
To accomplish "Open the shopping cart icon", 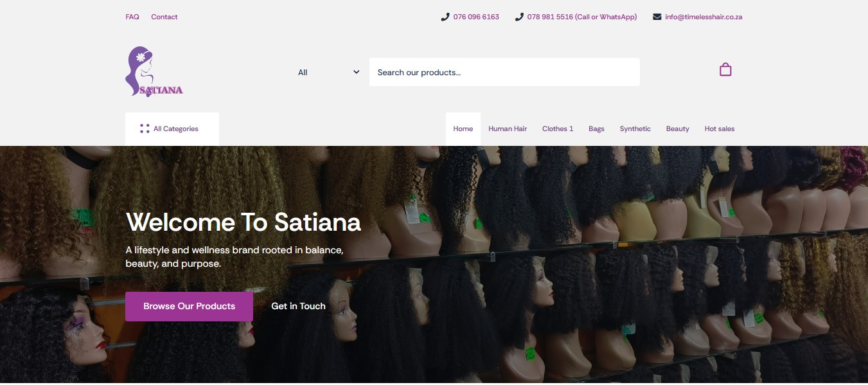I will click(x=725, y=69).
